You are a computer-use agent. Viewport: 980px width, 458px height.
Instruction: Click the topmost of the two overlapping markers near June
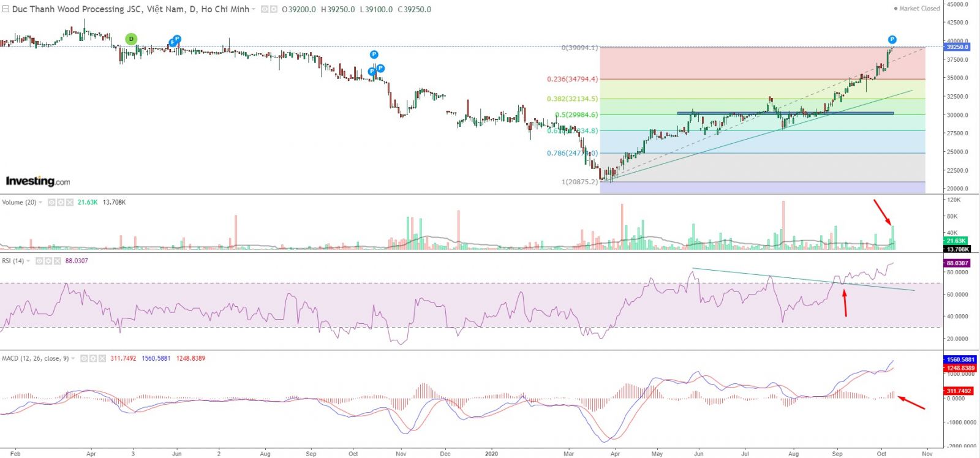pos(177,39)
